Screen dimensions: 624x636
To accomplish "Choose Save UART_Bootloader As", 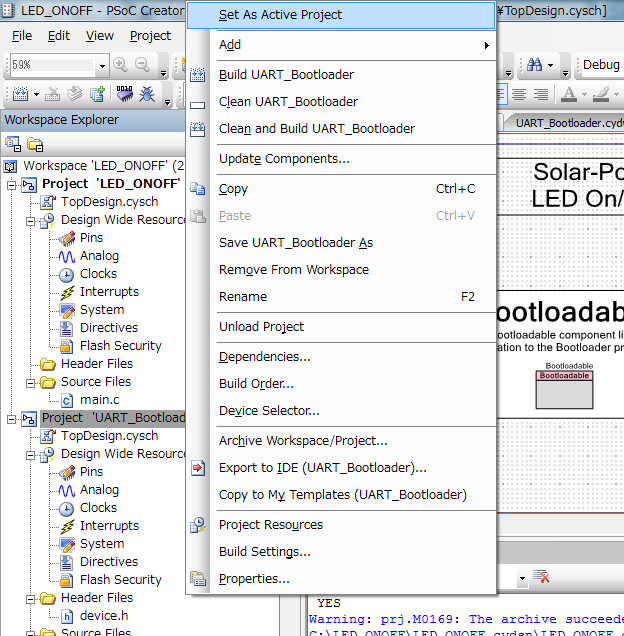I will 341,243.
